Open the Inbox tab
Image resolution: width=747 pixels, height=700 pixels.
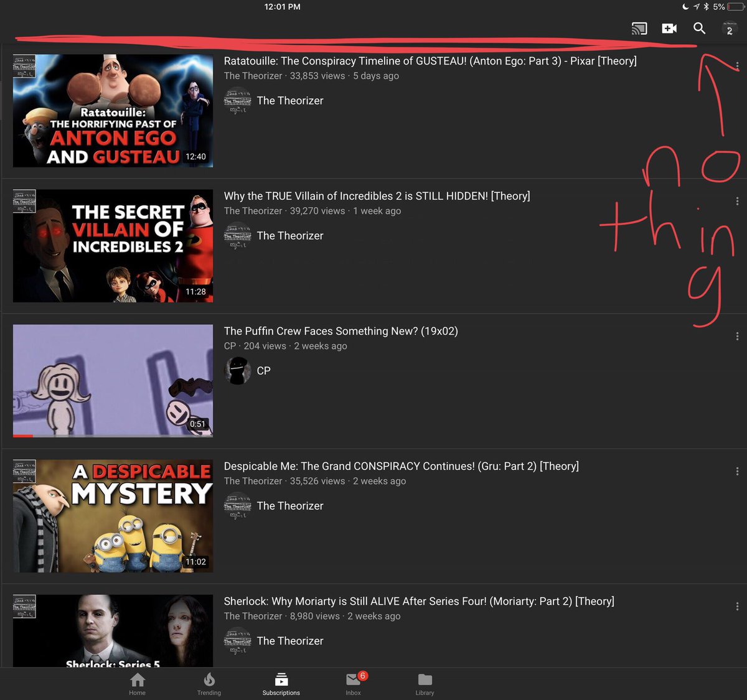pos(353,683)
